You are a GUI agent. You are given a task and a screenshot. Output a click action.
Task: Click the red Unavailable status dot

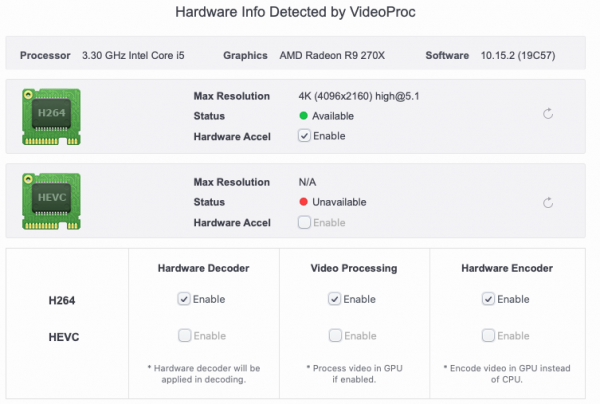[x=303, y=202]
